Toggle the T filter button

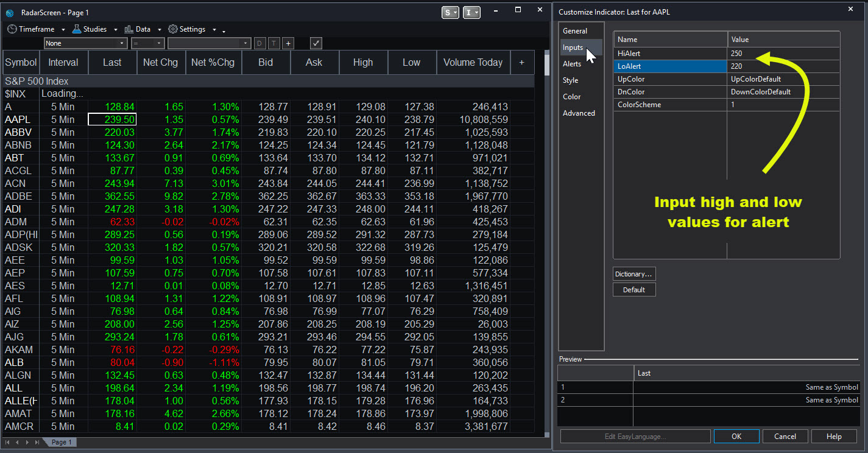click(x=274, y=43)
